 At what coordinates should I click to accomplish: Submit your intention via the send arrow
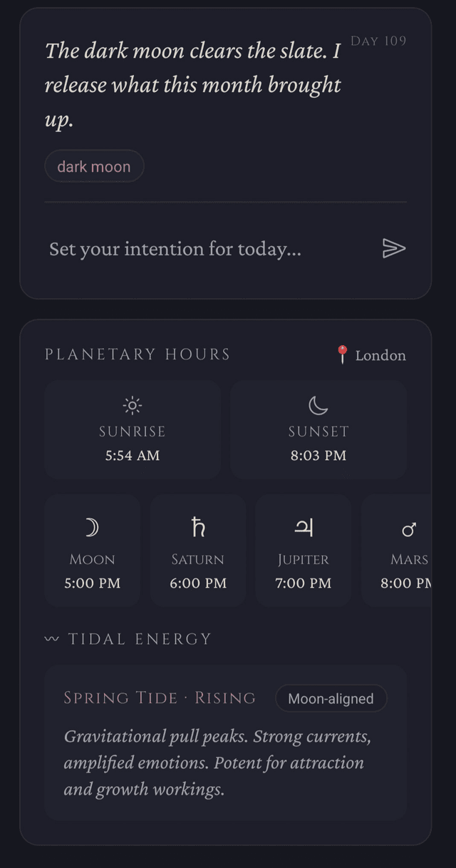click(x=395, y=249)
